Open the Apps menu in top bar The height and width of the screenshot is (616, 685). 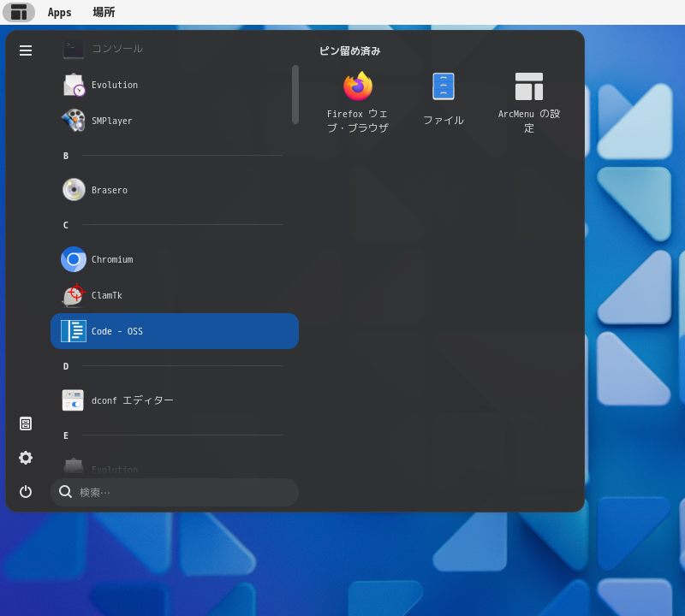coord(59,12)
